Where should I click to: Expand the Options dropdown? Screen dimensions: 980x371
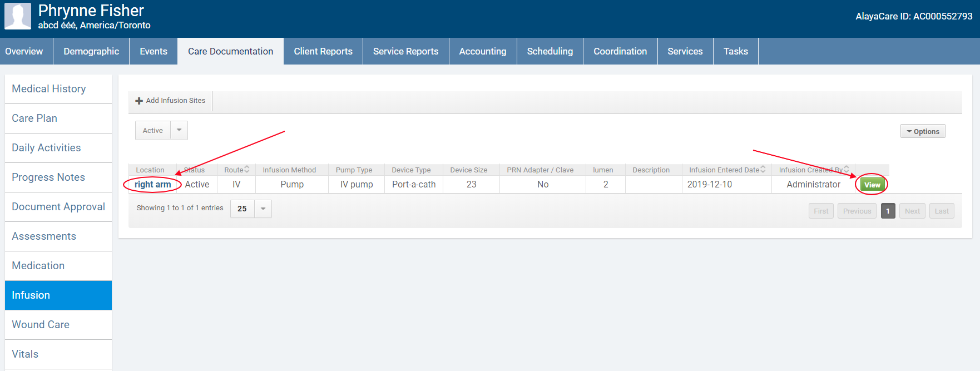(x=922, y=131)
